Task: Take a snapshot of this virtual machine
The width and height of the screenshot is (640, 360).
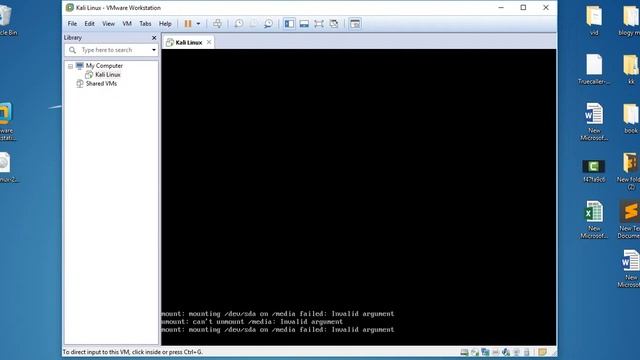Action: [239, 24]
